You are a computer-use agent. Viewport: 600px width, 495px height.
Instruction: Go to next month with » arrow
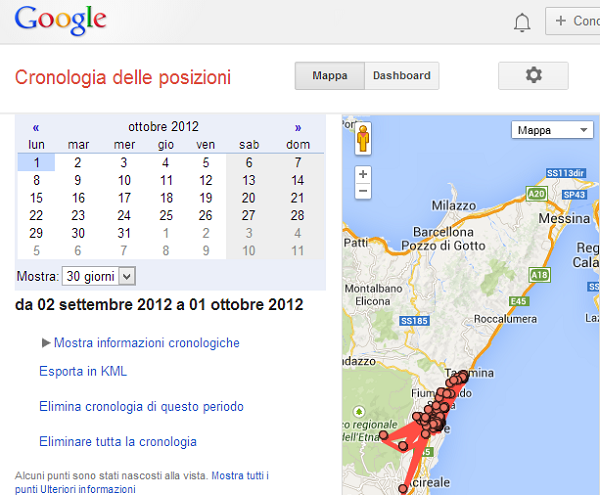click(298, 127)
